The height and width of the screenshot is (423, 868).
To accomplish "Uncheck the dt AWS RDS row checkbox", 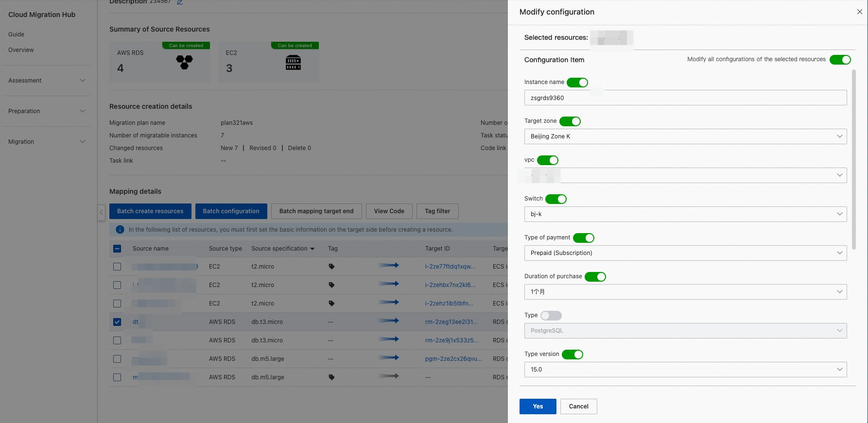I will [x=117, y=322].
